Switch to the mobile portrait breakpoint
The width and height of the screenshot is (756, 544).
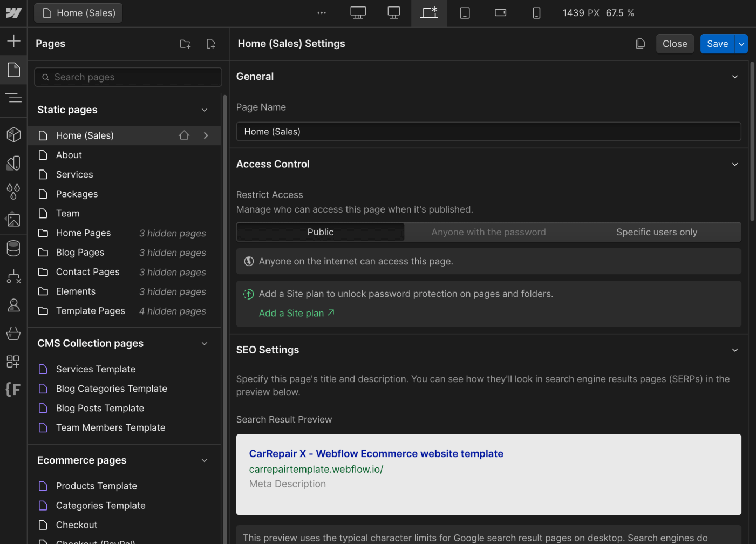(x=536, y=12)
